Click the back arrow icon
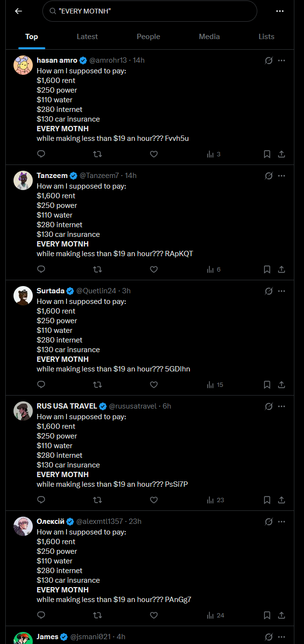The width and height of the screenshot is (304, 644). pos(18,11)
